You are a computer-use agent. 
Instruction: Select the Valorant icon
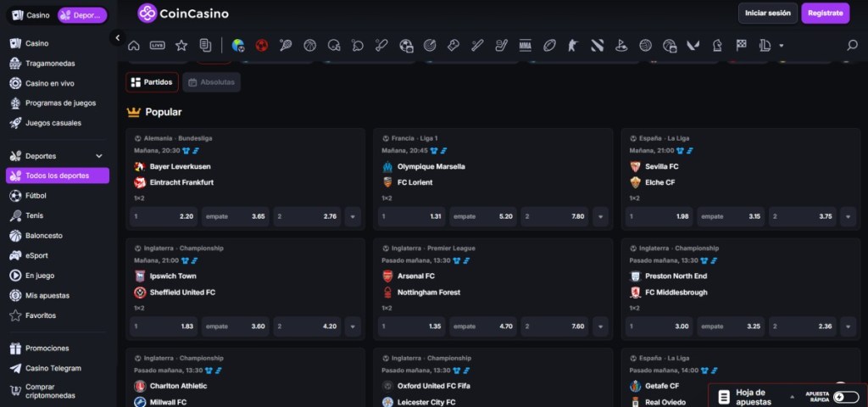[x=693, y=46]
